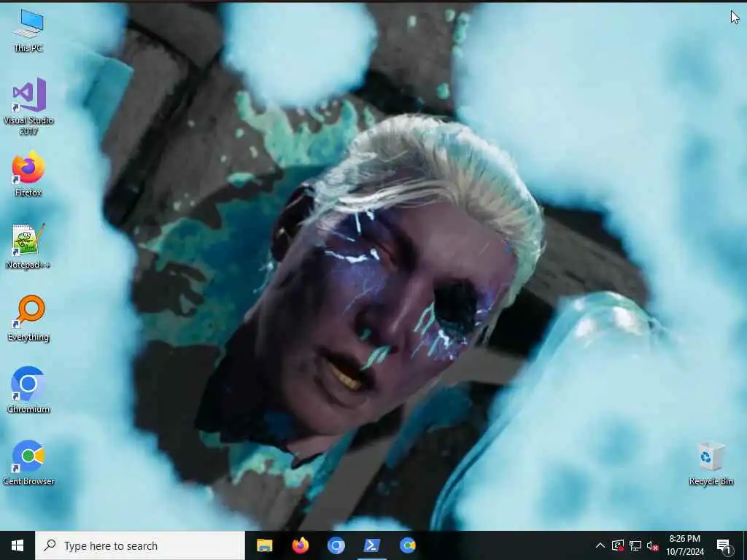The image size is (747, 560).
Task: Open the Windows Start menu
Action: (18, 545)
